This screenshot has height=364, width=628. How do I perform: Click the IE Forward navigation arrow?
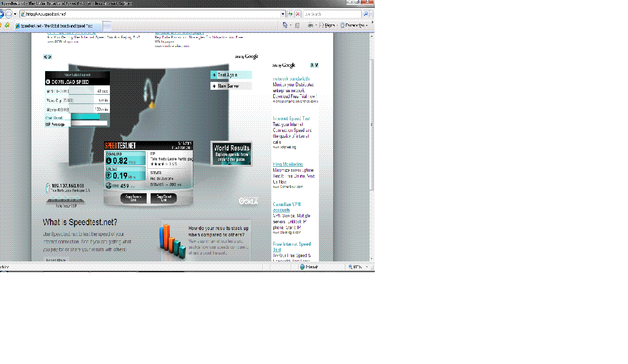[8, 14]
